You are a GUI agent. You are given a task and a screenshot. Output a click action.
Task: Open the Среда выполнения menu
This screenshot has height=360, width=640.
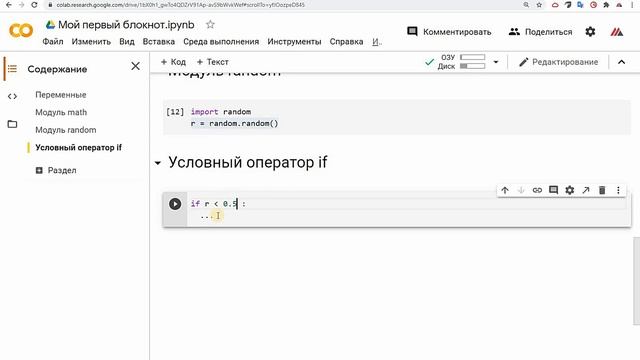(221, 42)
